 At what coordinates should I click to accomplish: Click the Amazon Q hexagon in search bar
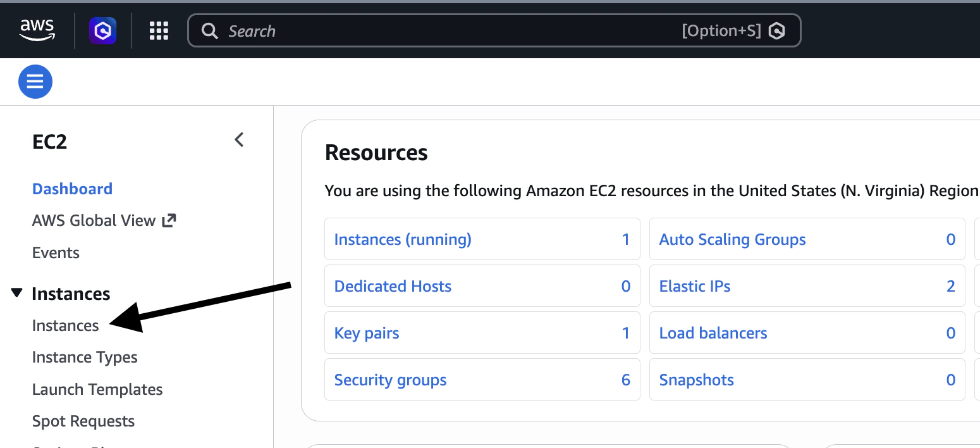point(776,30)
